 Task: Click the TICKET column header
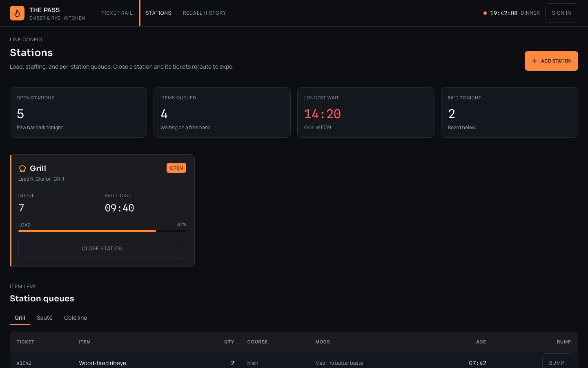tap(25, 342)
